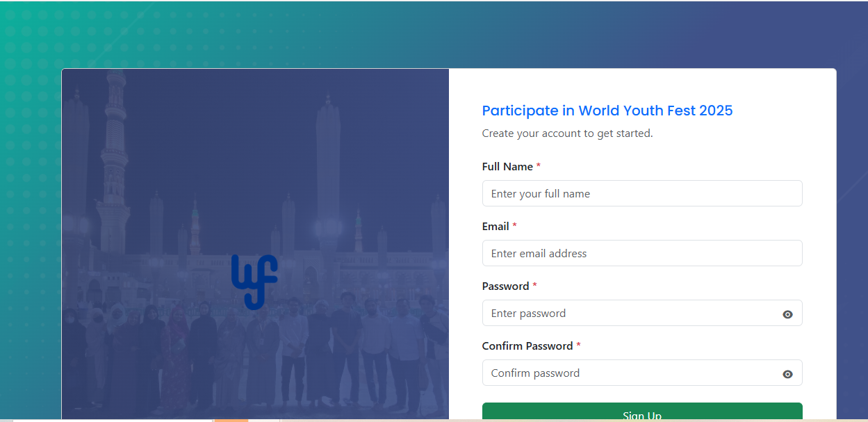Click the red asterisk after Email label
This screenshot has width=868, height=422.
[515, 227]
